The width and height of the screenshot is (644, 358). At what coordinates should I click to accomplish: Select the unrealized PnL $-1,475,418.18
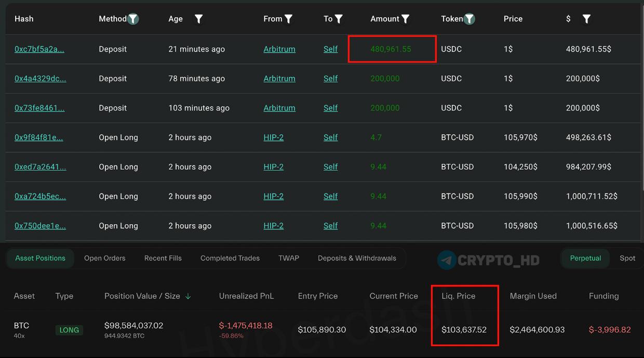pos(246,326)
